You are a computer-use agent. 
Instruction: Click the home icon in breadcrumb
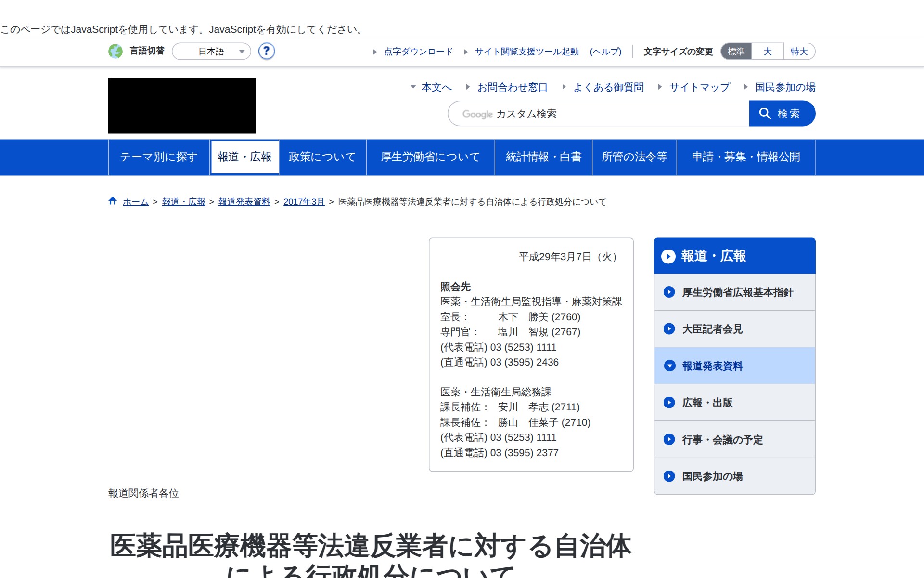(x=113, y=201)
